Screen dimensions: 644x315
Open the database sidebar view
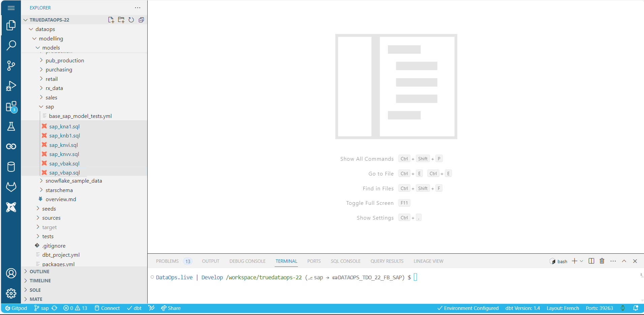(11, 167)
